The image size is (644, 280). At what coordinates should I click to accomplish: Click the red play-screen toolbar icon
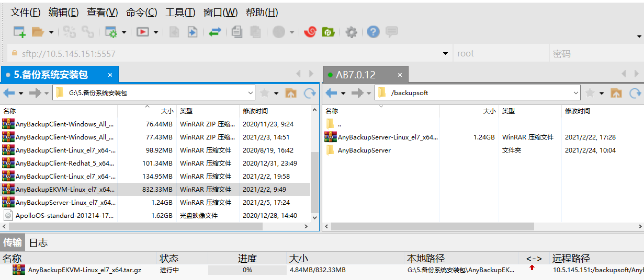pos(142,32)
